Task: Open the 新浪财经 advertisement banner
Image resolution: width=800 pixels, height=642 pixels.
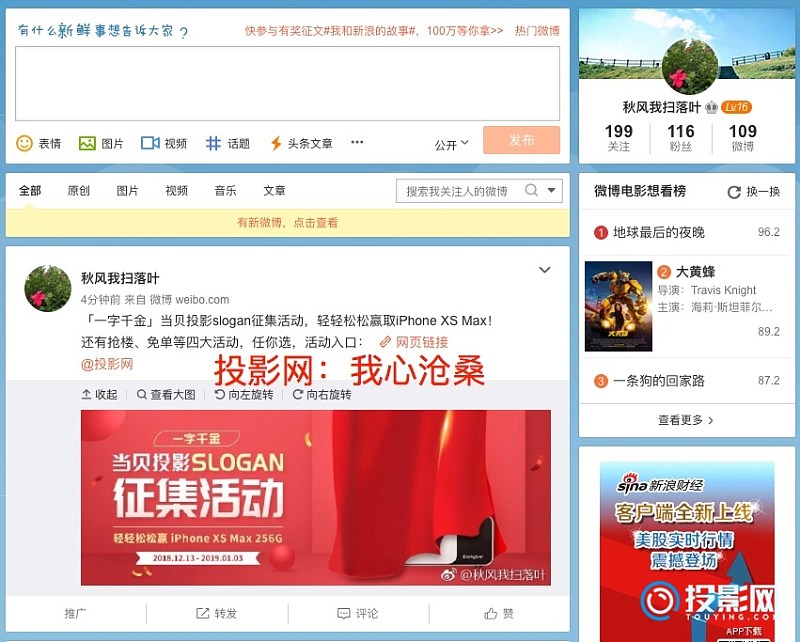Action: (x=687, y=551)
